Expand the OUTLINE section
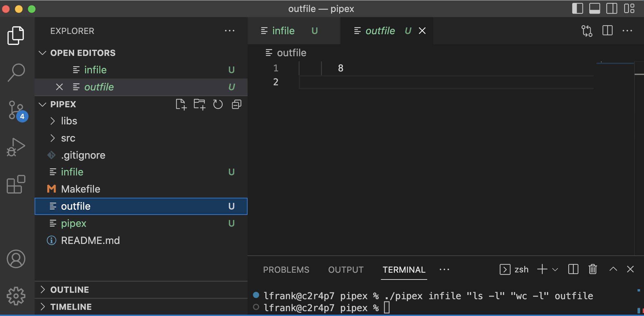Viewport: 644px width, 316px height. (x=141, y=290)
